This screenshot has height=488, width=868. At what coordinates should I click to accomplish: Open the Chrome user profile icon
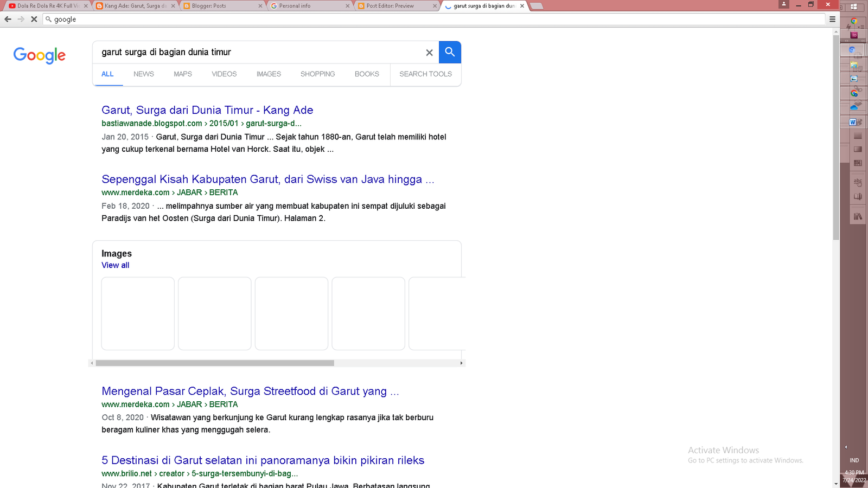(x=783, y=4)
